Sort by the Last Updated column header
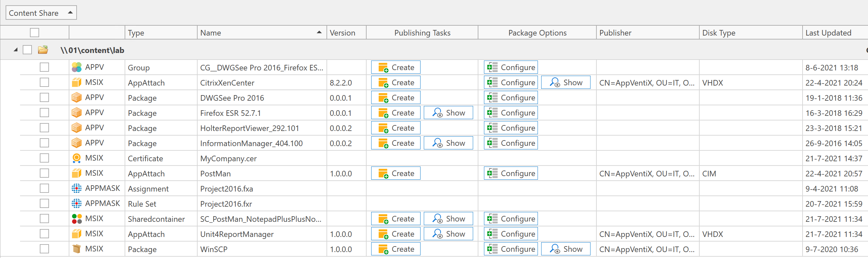Viewport: 868px width, 258px height. [x=828, y=33]
